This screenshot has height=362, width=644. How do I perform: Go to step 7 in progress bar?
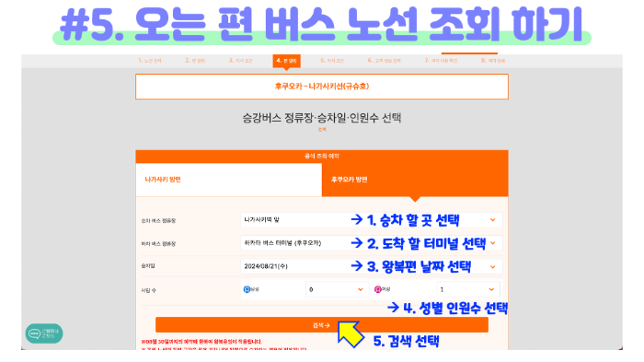point(441,61)
